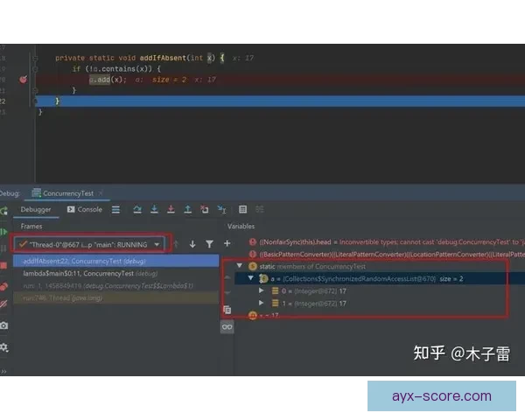Screen dimensions: 525x420
Task: Fold the if (!a.contains(x)) block
Action: coord(35,69)
